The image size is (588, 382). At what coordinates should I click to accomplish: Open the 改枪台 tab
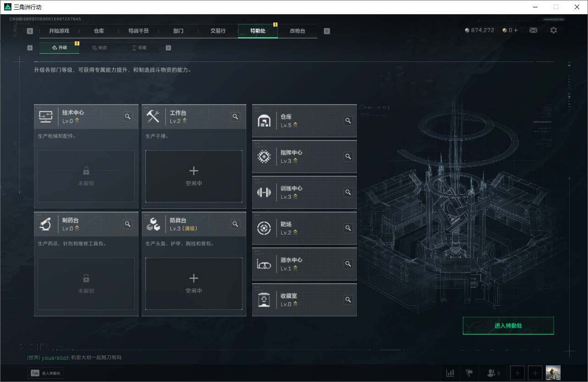pos(297,31)
